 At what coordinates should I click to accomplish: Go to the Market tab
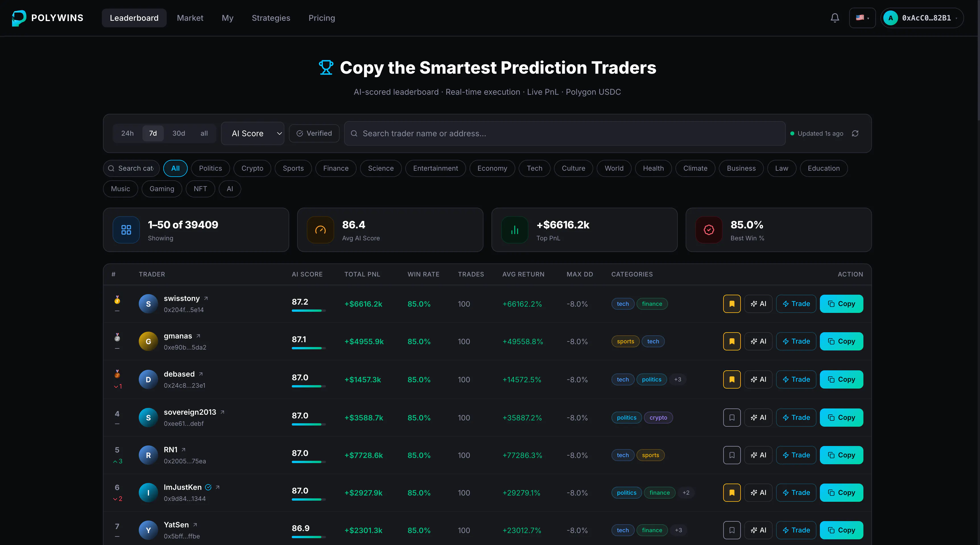click(190, 18)
